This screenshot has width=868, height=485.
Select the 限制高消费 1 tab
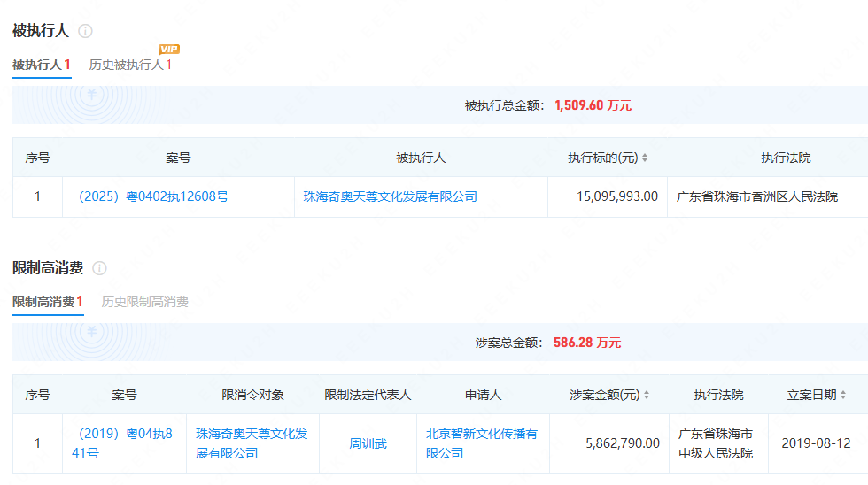coord(48,302)
